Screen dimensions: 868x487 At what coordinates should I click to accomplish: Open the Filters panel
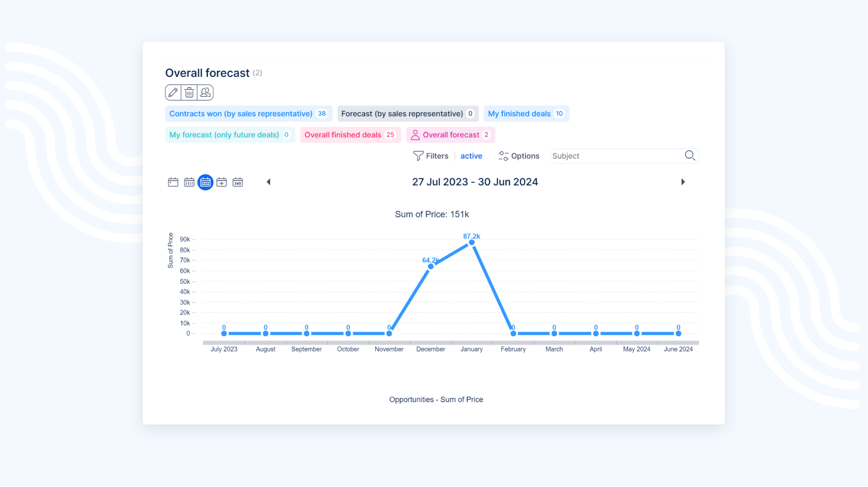pos(431,156)
